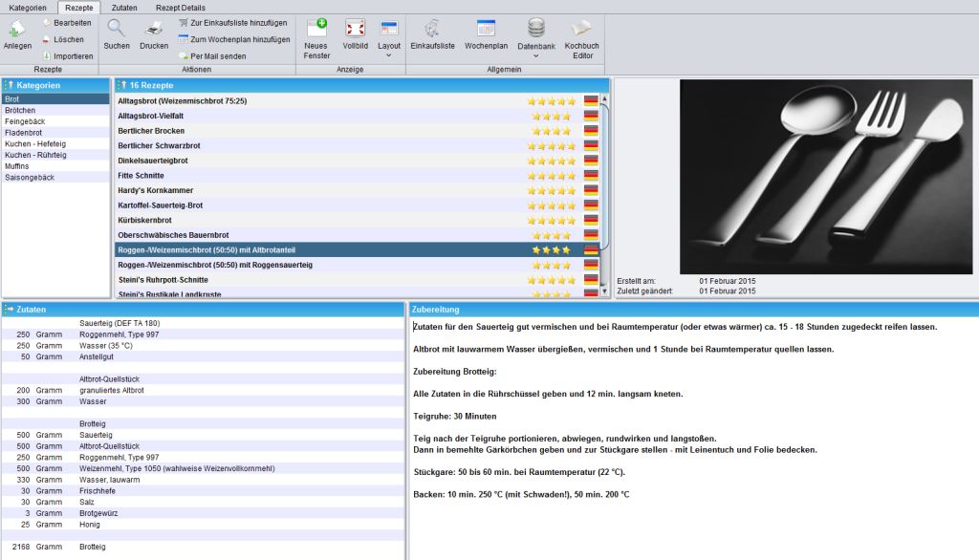Expand the Layout dropdown
979x560 pixels.
(388, 54)
